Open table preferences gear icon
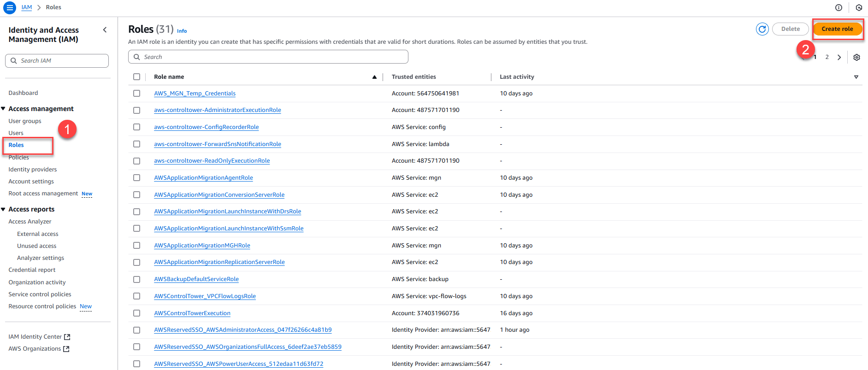The image size is (868, 370). point(856,57)
